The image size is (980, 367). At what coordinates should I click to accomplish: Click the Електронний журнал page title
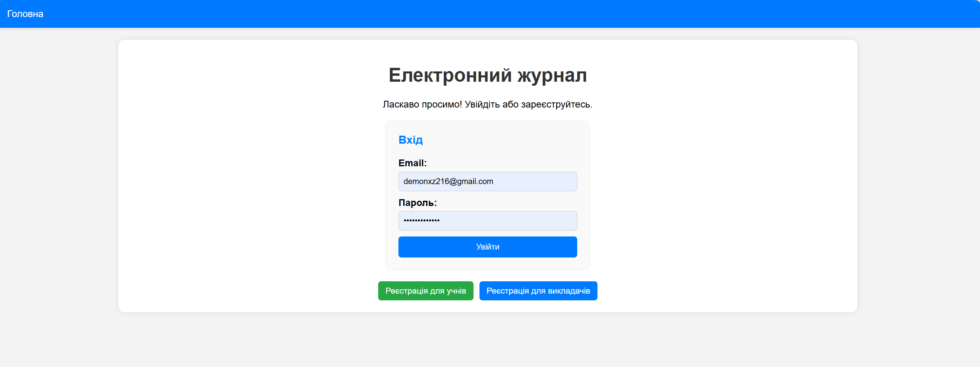487,75
